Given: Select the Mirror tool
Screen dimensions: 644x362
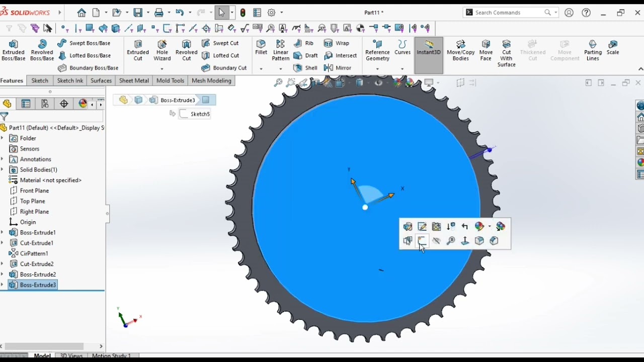Looking at the screenshot, I should click(x=338, y=68).
